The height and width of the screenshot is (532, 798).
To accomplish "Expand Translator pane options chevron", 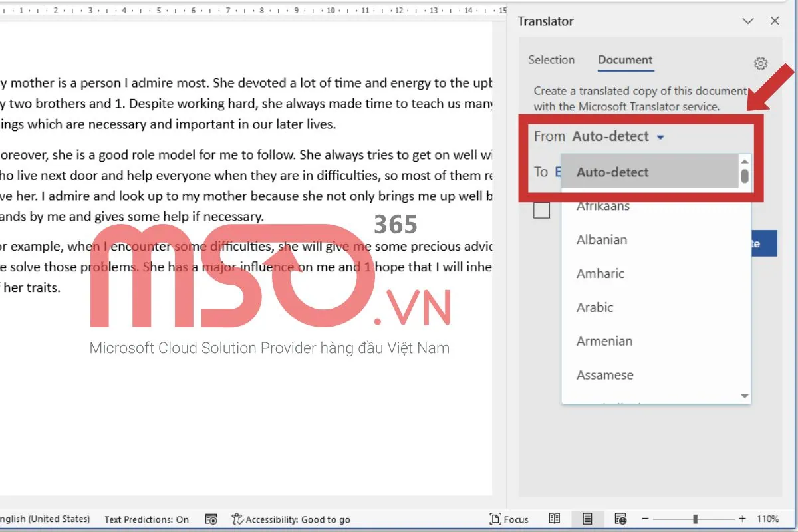I will [x=747, y=21].
